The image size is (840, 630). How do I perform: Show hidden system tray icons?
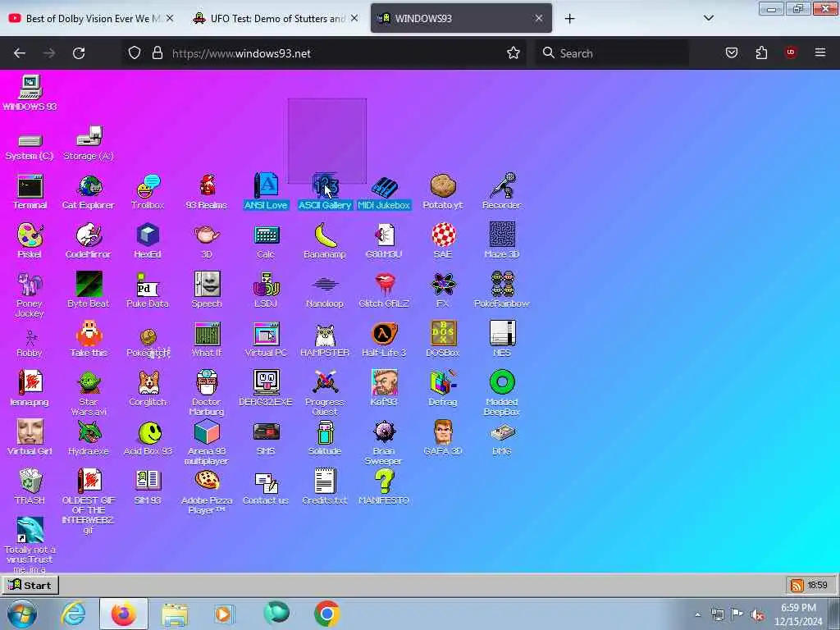697,614
